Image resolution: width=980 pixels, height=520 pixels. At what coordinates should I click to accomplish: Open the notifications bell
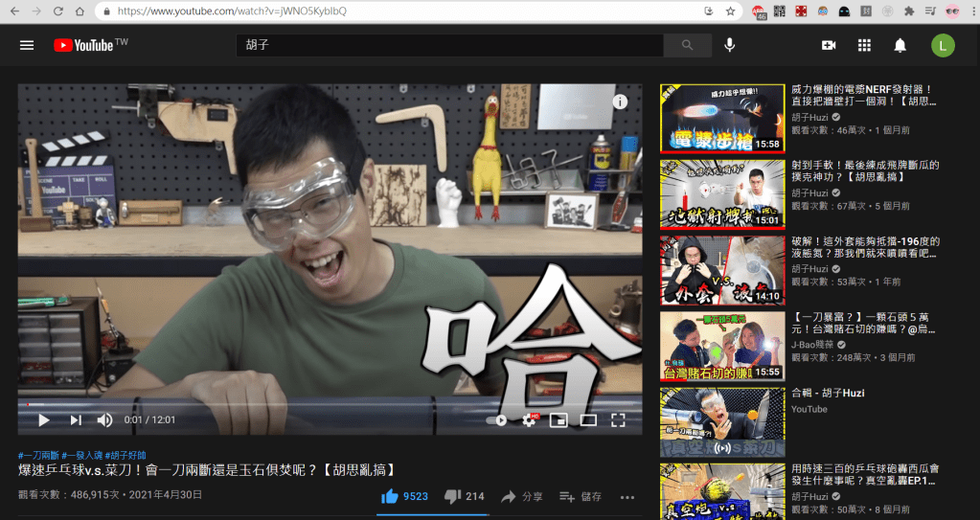tap(900, 45)
